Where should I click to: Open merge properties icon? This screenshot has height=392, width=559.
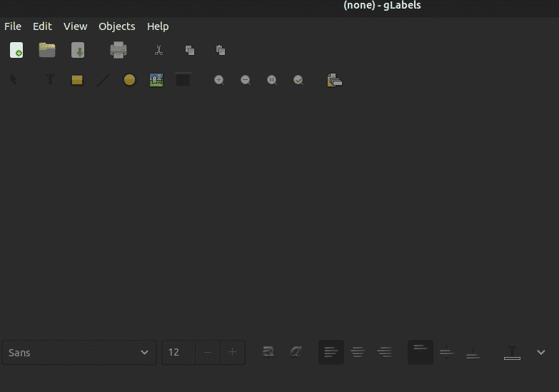(x=334, y=80)
